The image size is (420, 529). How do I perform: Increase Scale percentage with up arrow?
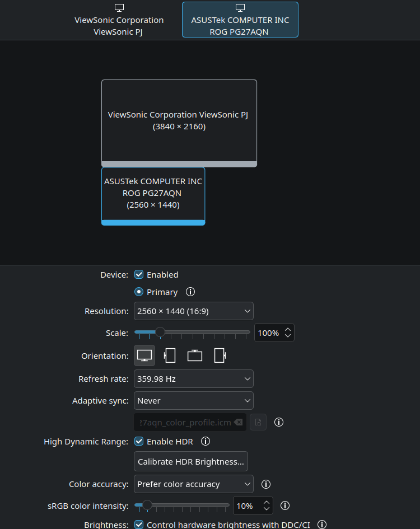(288, 330)
